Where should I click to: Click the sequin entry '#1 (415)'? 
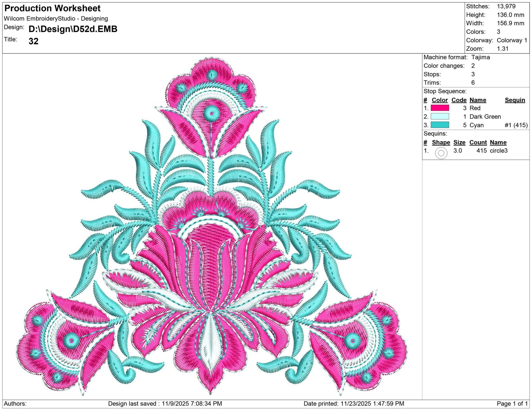[516, 125]
